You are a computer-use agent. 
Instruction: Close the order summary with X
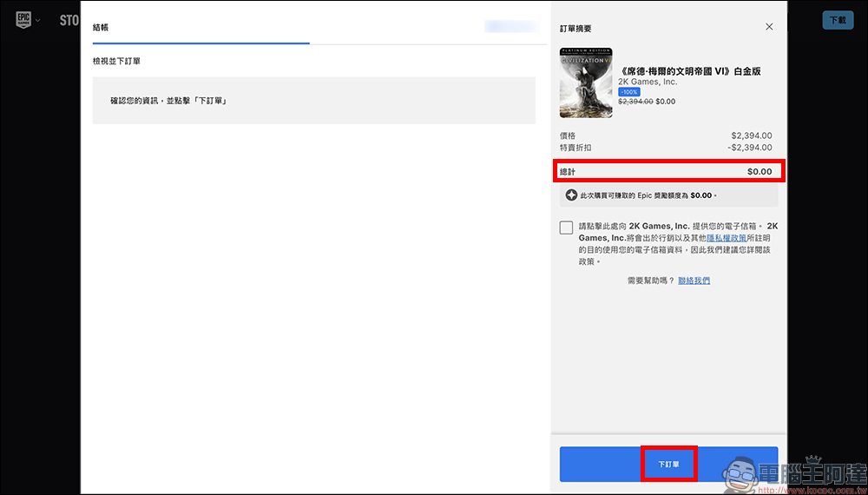click(769, 27)
